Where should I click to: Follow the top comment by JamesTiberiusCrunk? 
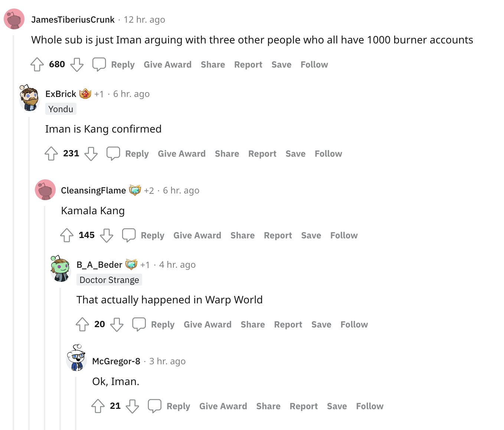click(314, 65)
